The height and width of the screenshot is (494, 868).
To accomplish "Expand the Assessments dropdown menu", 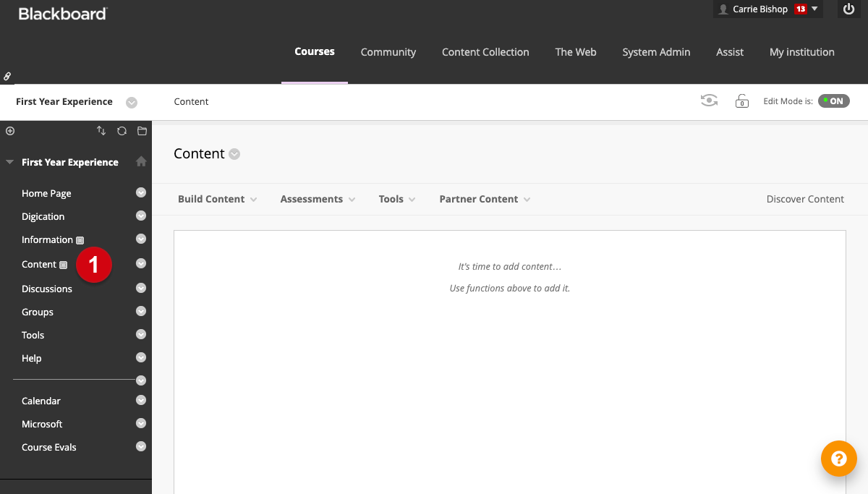I will (318, 199).
